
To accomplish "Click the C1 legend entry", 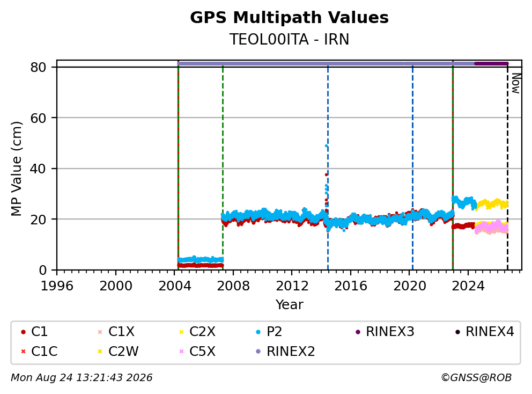I will 34,332.
